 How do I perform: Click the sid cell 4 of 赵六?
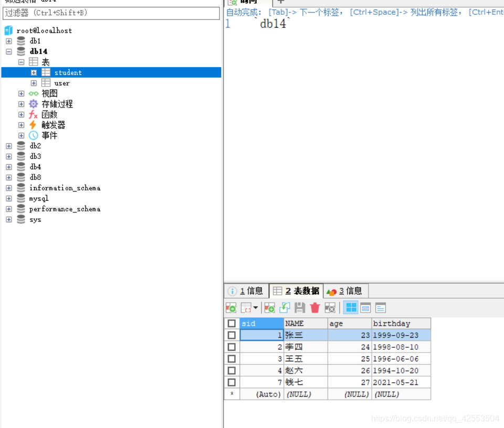[x=261, y=370]
